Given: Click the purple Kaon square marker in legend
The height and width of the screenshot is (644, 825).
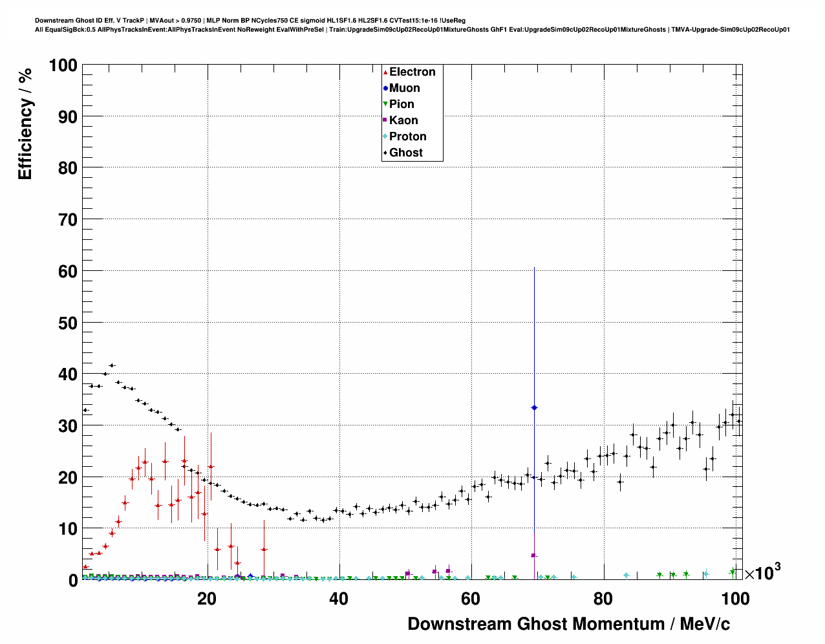Looking at the screenshot, I should tap(385, 121).
